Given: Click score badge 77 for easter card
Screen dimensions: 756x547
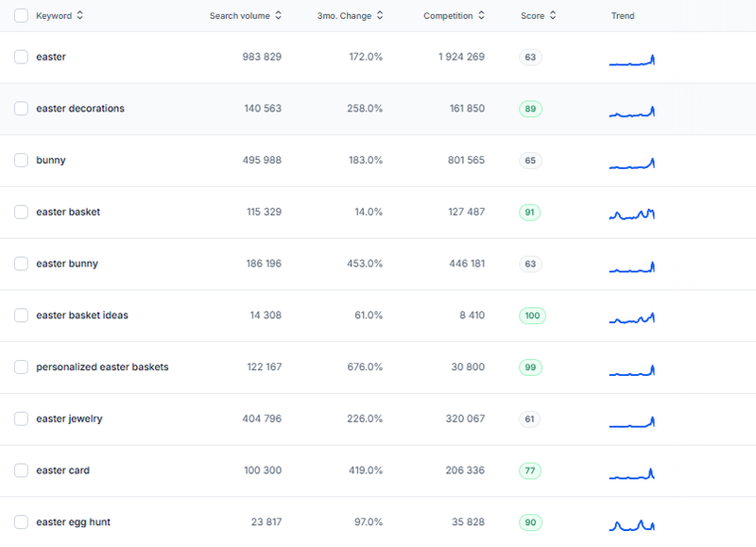Looking at the screenshot, I should tap(530, 470).
